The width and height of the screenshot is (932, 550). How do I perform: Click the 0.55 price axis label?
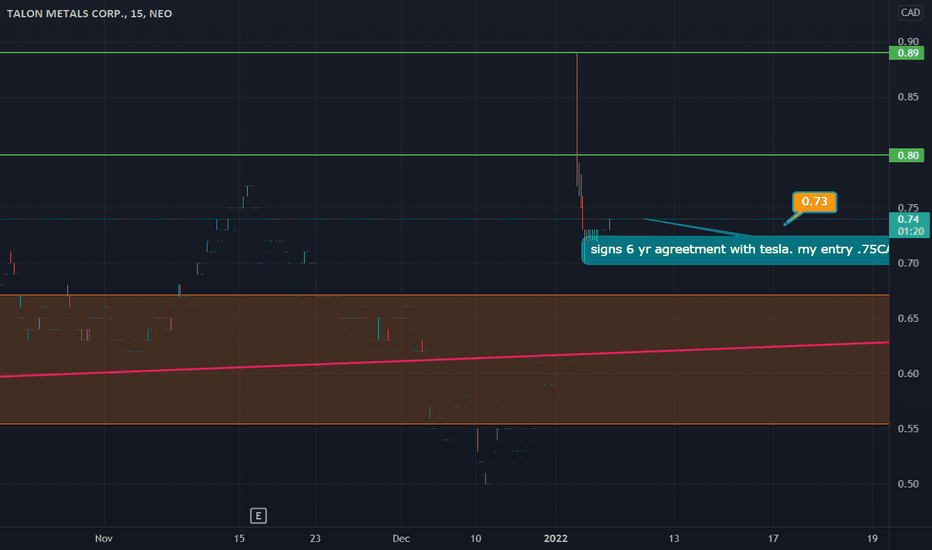908,429
